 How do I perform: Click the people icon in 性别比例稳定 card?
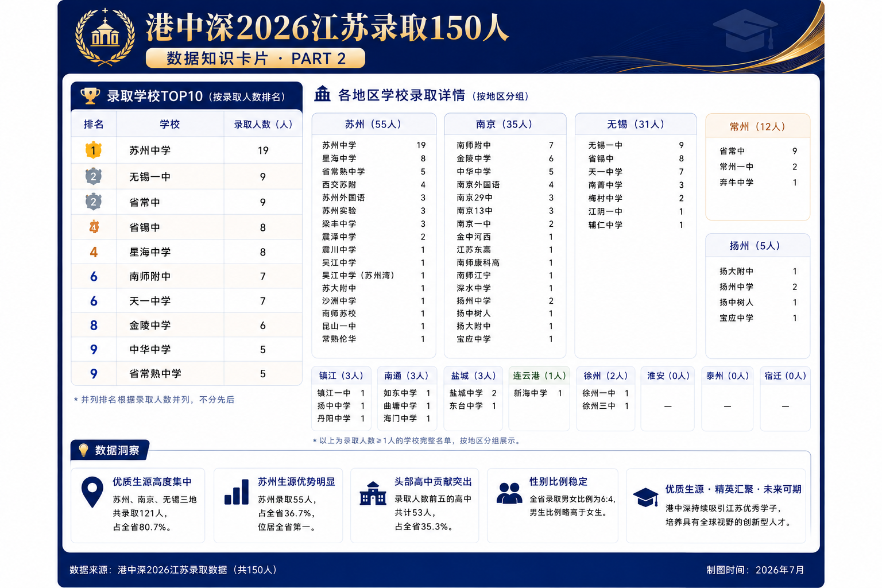509,493
